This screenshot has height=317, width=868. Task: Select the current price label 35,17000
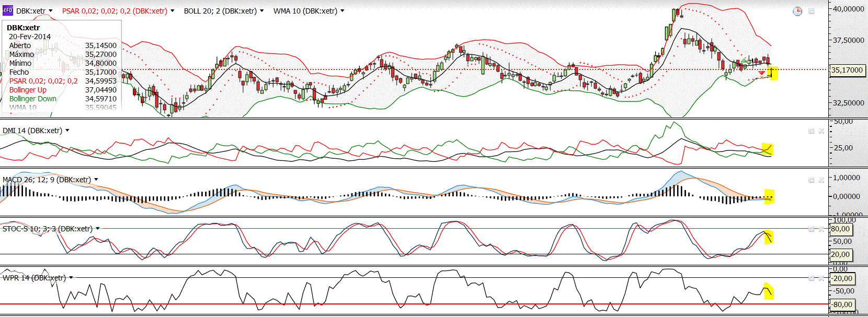pos(847,70)
